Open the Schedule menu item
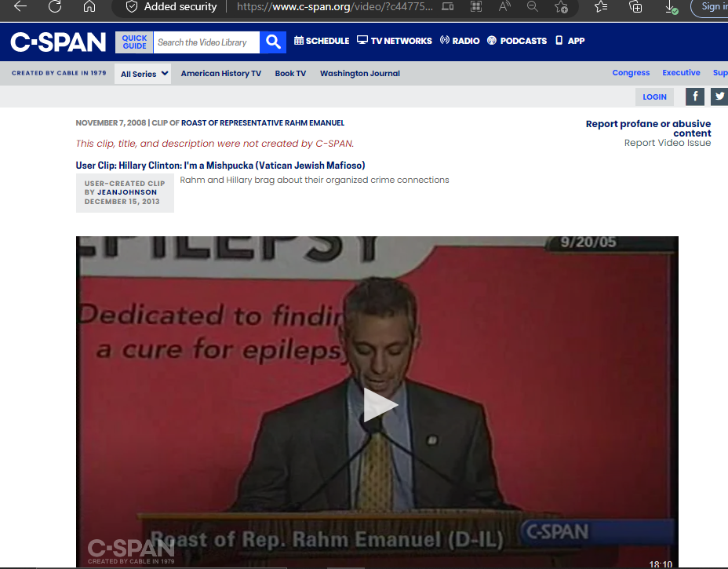The image size is (728, 569). pyautogui.click(x=322, y=41)
